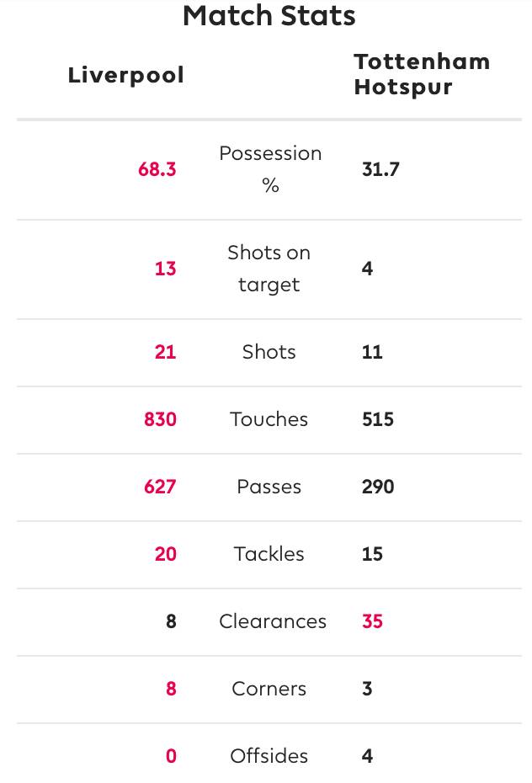
Task: Click Tottenham's 35 clearances value
Action: coord(372,621)
